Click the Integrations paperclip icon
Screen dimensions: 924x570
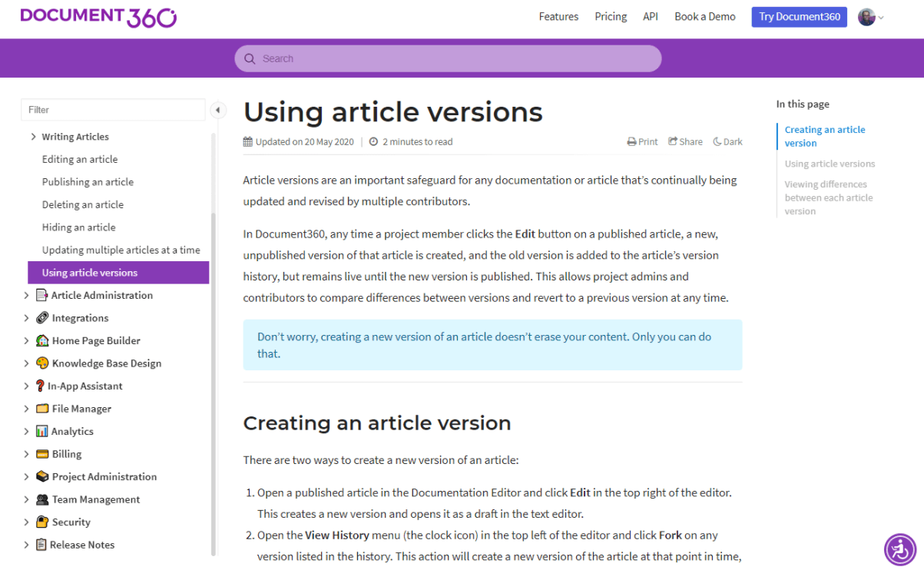click(42, 318)
